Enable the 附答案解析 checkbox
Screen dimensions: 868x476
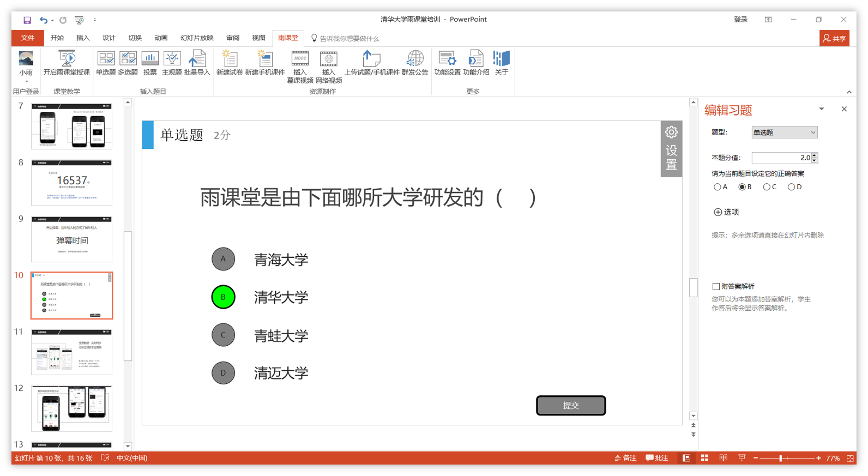(x=716, y=286)
